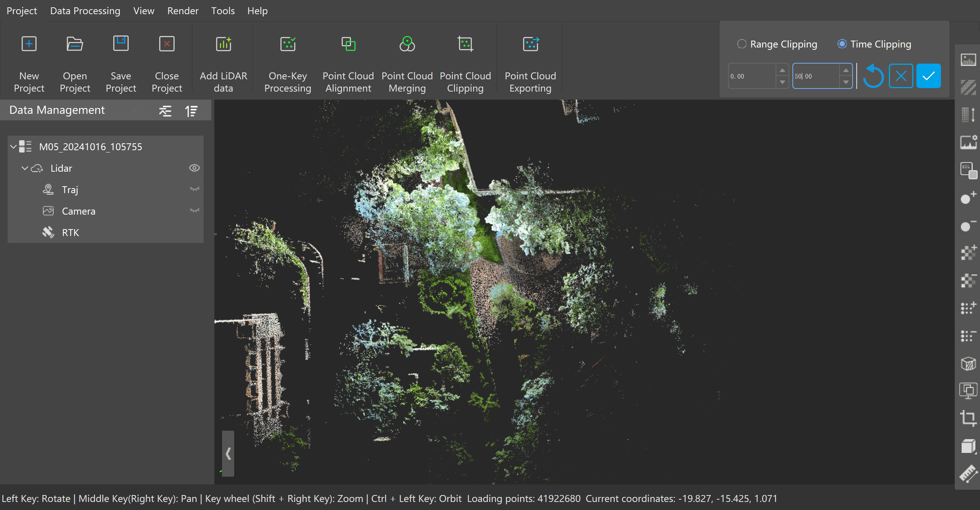Click the Point Cloud Alignment icon

(348, 44)
